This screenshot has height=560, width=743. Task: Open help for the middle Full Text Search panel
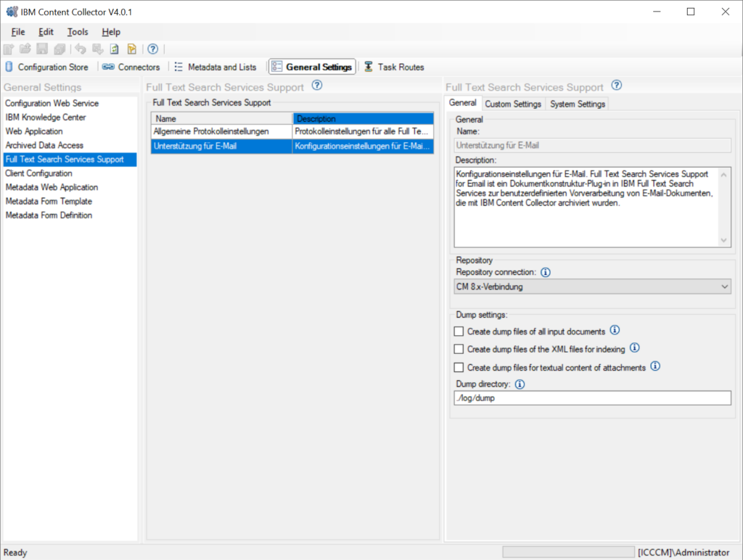click(317, 86)
